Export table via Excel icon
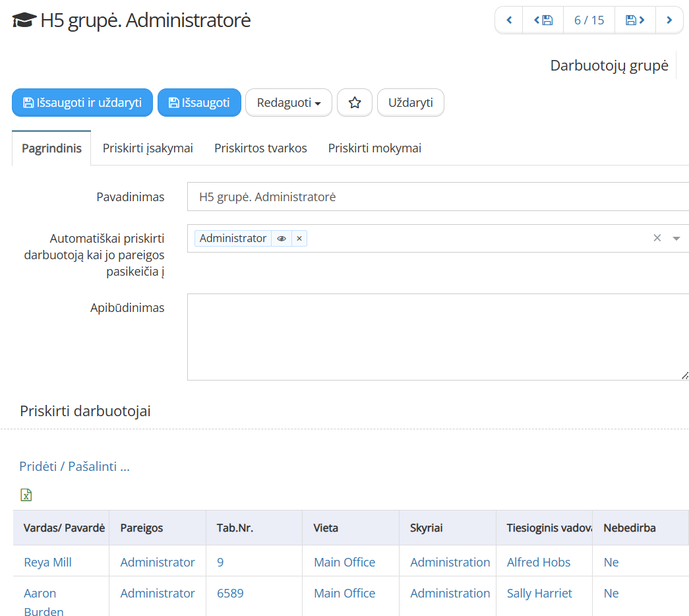This screenshot has width=689, height=616. coord(26,495)
